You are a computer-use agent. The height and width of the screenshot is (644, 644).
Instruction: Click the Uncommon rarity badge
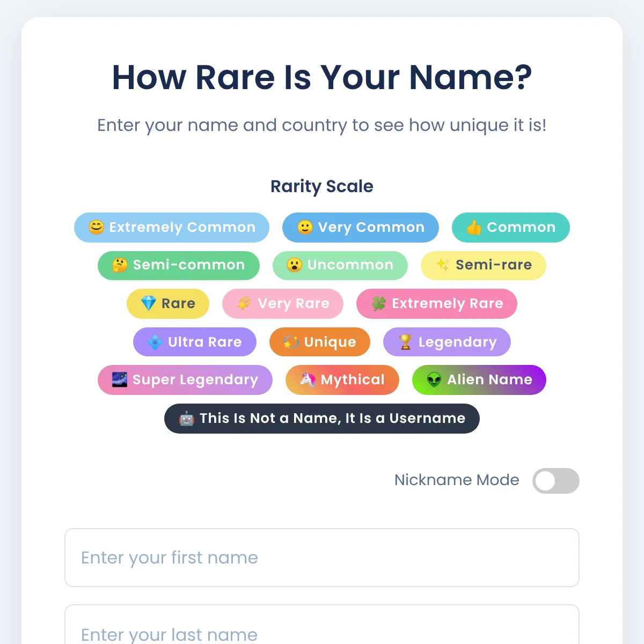click(x=340, y=265)
